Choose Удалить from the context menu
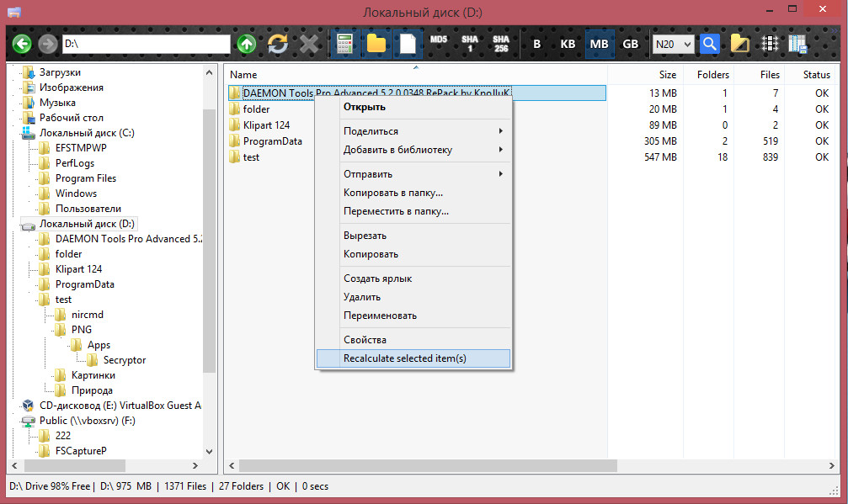The image size is (848, 504). point(413,296)
